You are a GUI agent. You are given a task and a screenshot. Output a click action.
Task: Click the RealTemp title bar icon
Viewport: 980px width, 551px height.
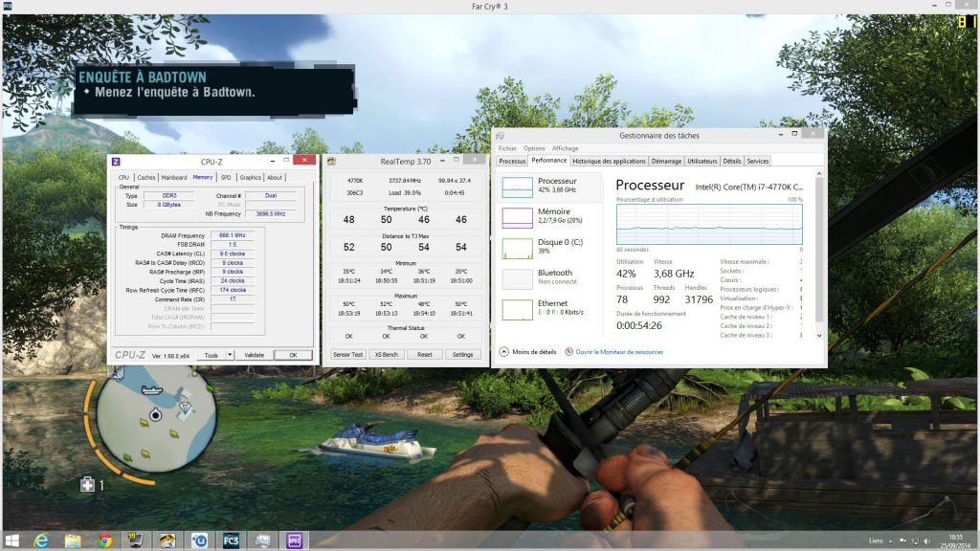click(x=331, y=161)
